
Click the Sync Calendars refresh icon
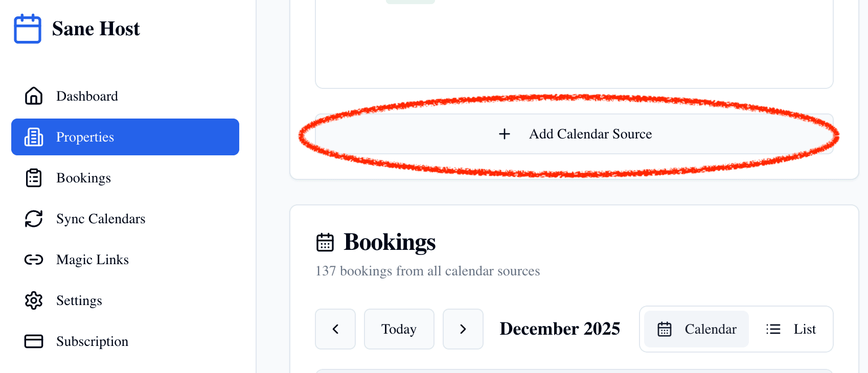[33, 219]
